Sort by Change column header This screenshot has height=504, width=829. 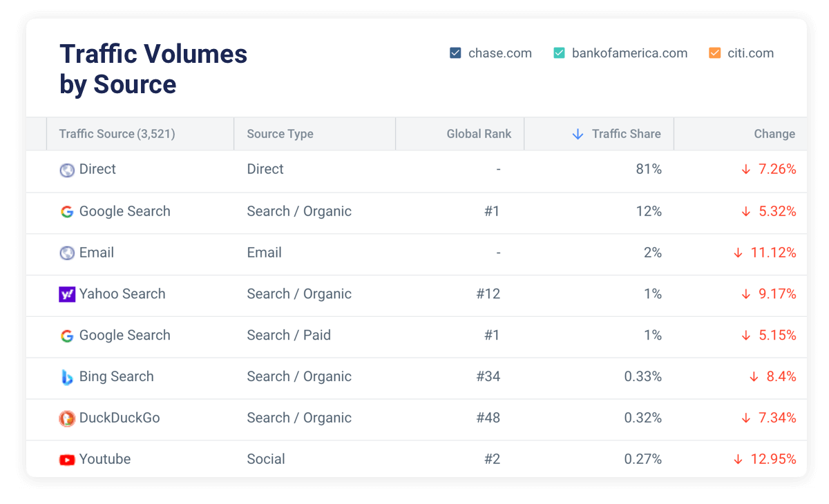(x=774, y=134)
